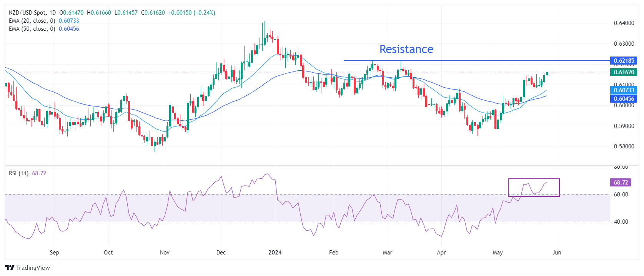Image resolution: width=644 pixels, height=276 pixels.
Task: Click the 0.60456 EMA 50 price tag
Action: [623, 99]
